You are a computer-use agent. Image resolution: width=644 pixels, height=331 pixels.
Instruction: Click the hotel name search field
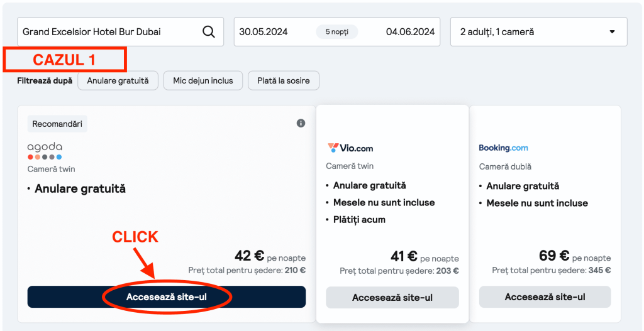(107, 32)
